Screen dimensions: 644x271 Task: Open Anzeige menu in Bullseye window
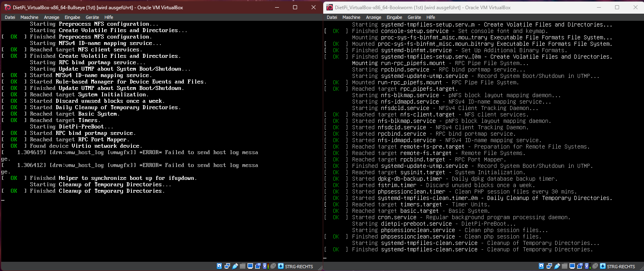51,17
